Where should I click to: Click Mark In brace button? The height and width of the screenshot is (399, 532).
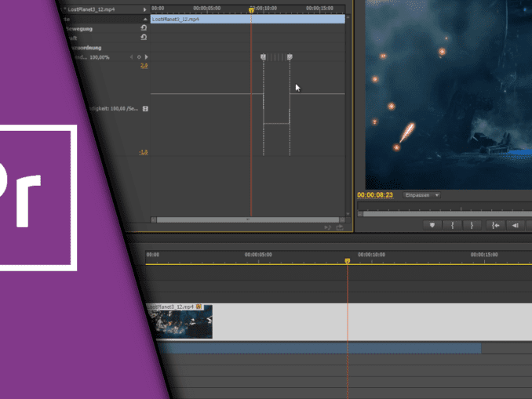pyautogui.click(x=452, y=225)
